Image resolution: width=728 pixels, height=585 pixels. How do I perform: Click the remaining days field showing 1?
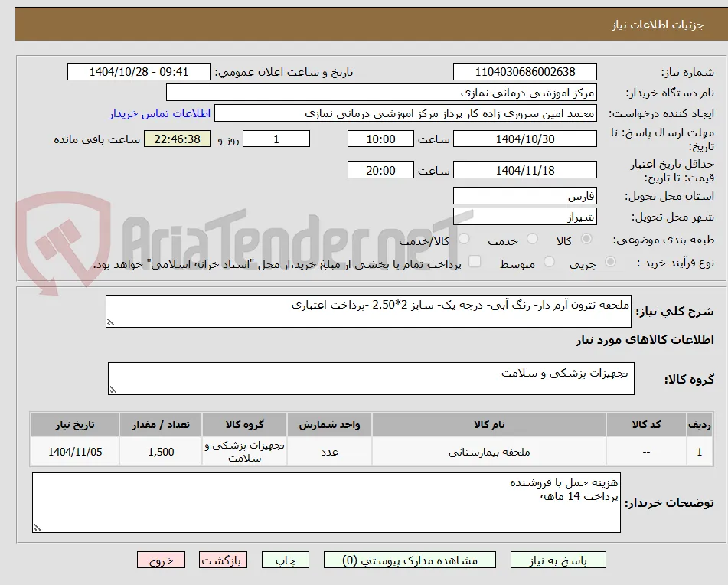276,139
